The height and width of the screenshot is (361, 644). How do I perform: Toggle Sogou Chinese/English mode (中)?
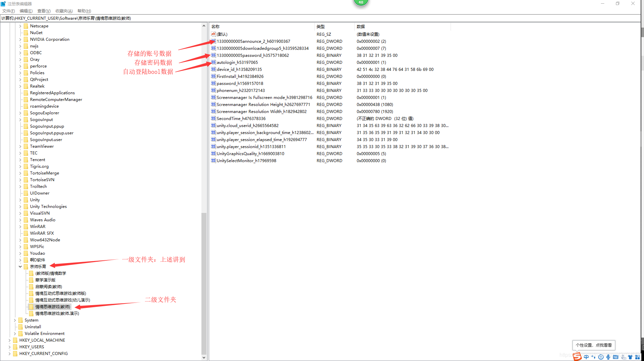[x=586, y=357]
